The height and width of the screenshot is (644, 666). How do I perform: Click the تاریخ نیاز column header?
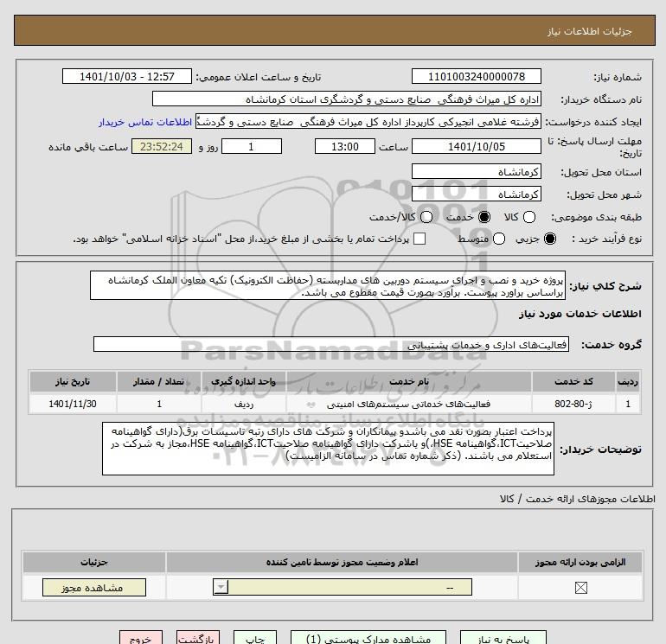pyautogui.click(x=73, y=381)
